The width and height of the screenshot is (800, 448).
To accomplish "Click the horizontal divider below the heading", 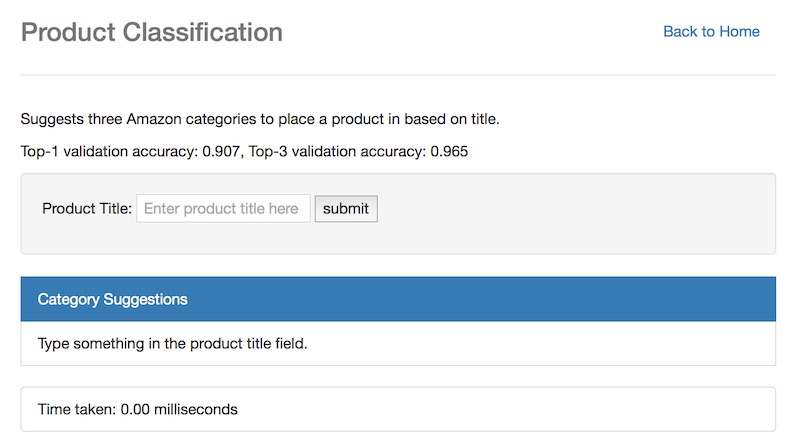I will 398,75.
